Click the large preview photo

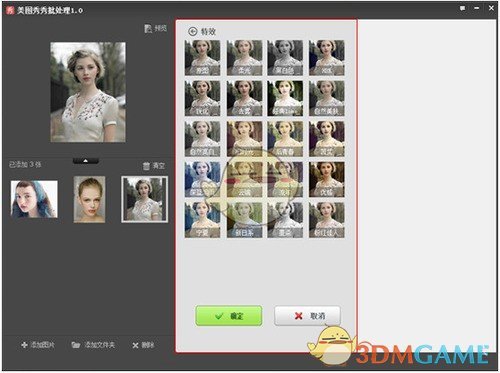pos(88,92)
